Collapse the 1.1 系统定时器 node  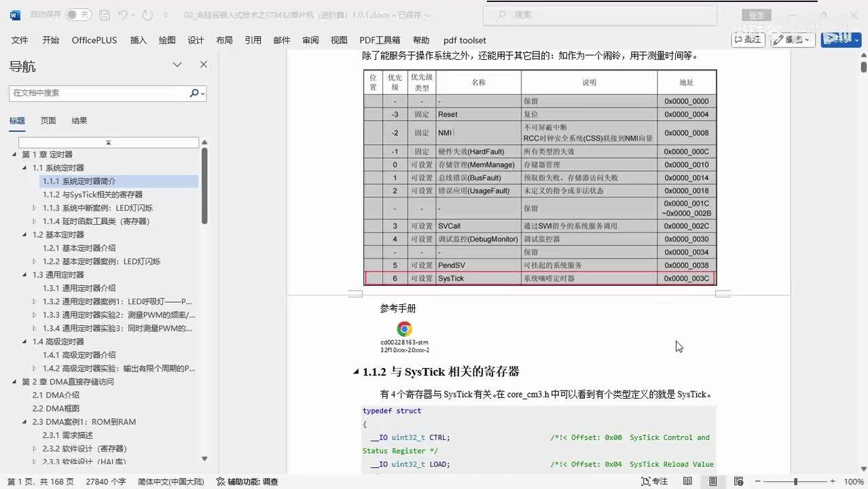pos(25,168)
